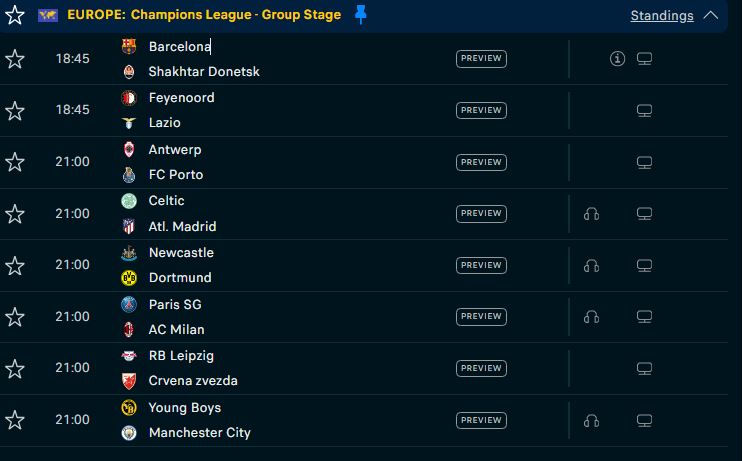Open Preview for Paris SG vs AC Milan

pos(481,317)
